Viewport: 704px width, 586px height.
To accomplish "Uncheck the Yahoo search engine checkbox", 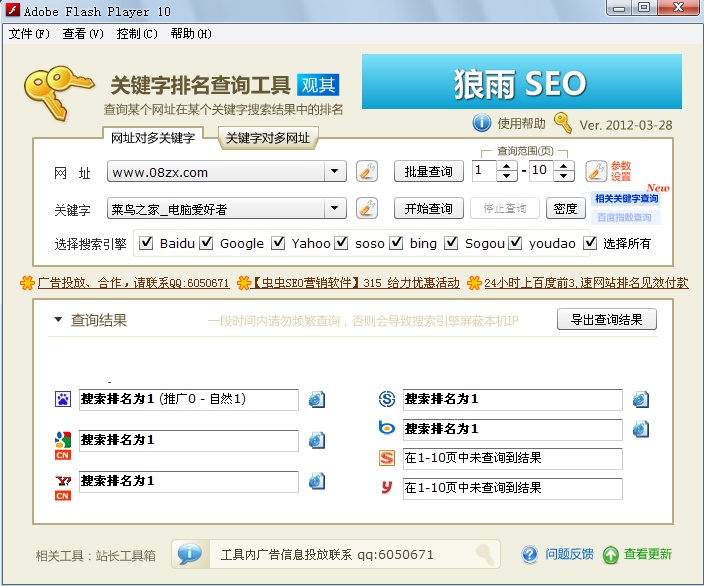I will [278, 243].
